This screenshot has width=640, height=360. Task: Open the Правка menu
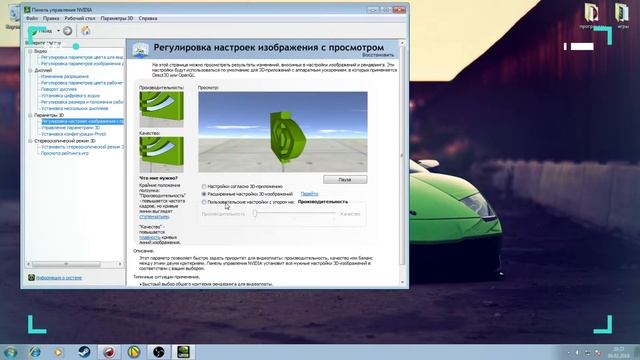pyautogui.click(x=51, y=18)
